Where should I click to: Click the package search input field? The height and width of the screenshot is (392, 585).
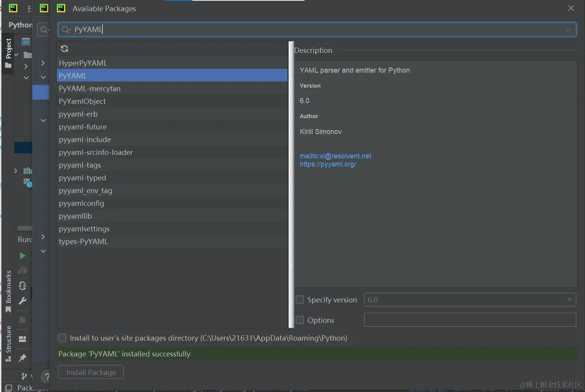coord(317,30)
